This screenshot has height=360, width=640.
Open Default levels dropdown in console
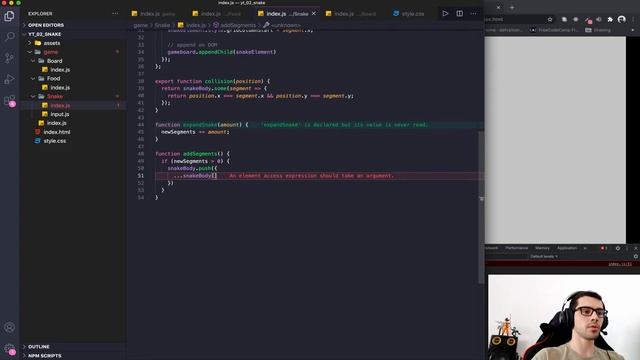(544, 256)
